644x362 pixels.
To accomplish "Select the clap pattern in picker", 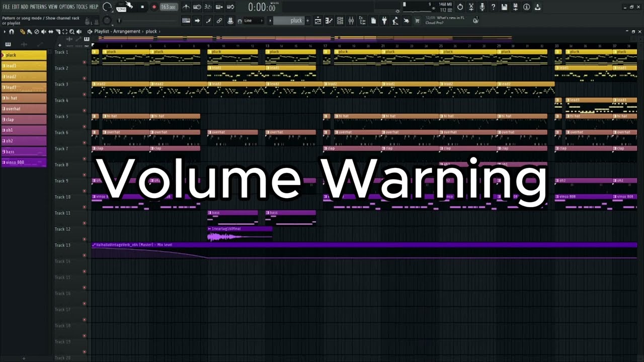I will pos(24,120).
